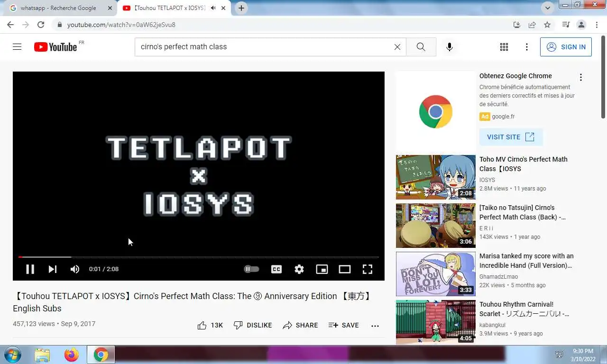Share the video
The image size is (607, 364).
300,325
